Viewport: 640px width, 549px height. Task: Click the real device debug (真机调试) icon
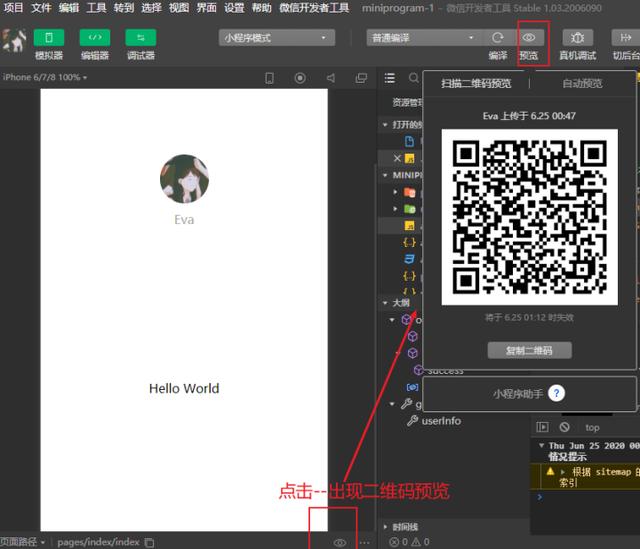click(577, 38)
